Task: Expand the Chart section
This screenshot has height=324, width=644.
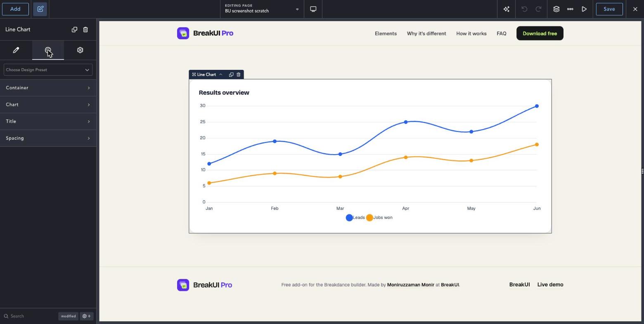Action: [48, 105]
